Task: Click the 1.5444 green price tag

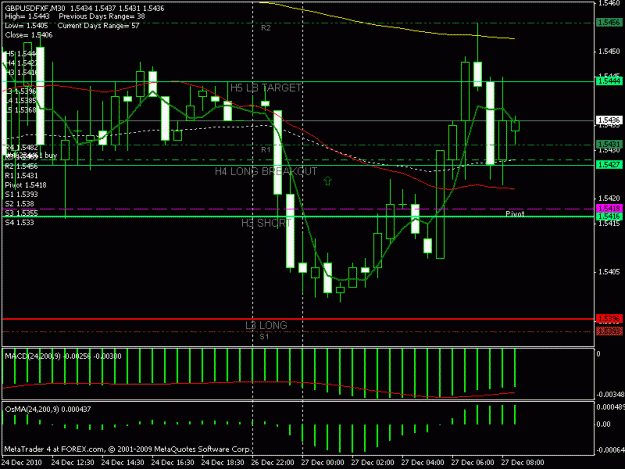Action: 609,81
